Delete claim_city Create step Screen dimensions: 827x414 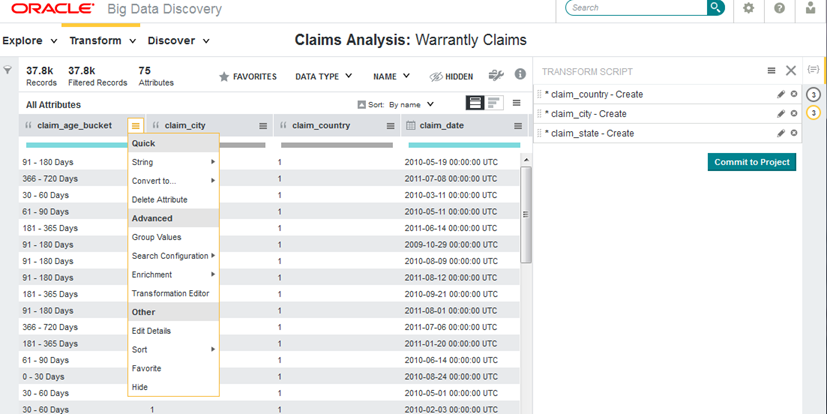tap(794, 113)
